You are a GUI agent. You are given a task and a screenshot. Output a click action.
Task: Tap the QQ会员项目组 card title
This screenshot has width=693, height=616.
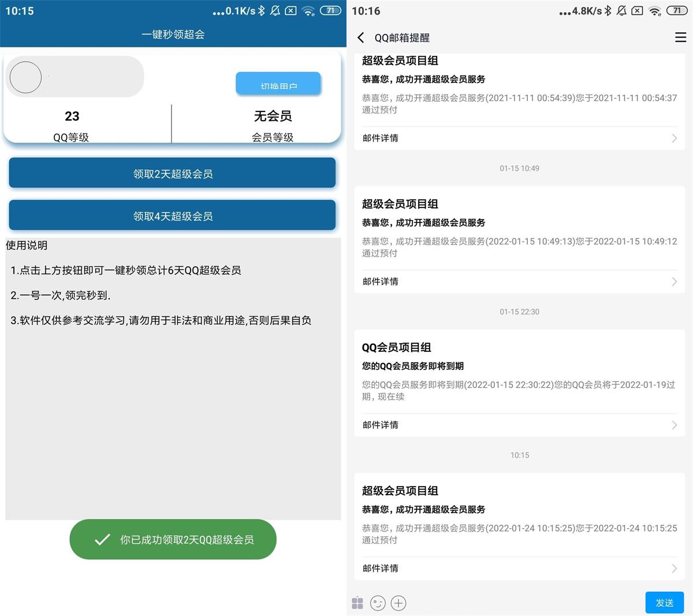point(396,347)
